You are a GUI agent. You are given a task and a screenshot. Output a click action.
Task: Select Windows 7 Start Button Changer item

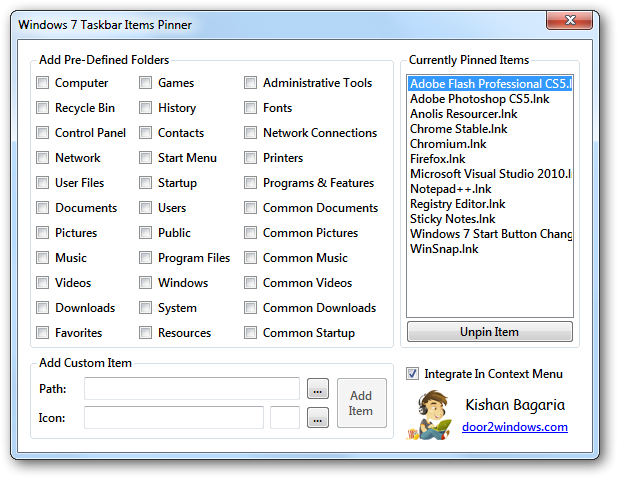490,234
